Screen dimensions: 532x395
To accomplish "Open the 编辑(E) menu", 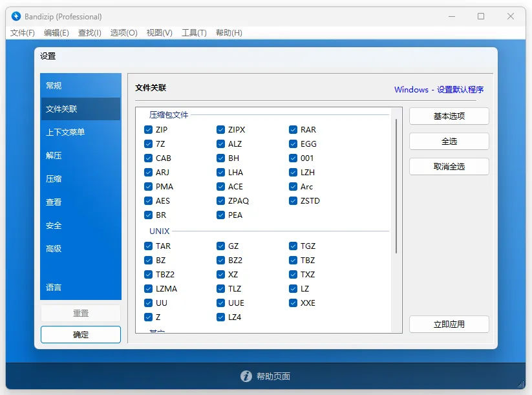I will tap(56, 33).
